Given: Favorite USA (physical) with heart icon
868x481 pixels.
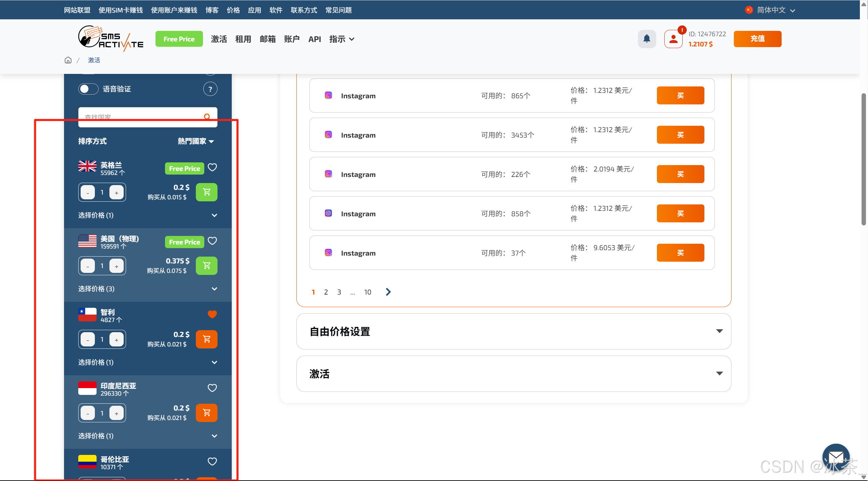Looking at the screenshot, I should pos(212,241).
